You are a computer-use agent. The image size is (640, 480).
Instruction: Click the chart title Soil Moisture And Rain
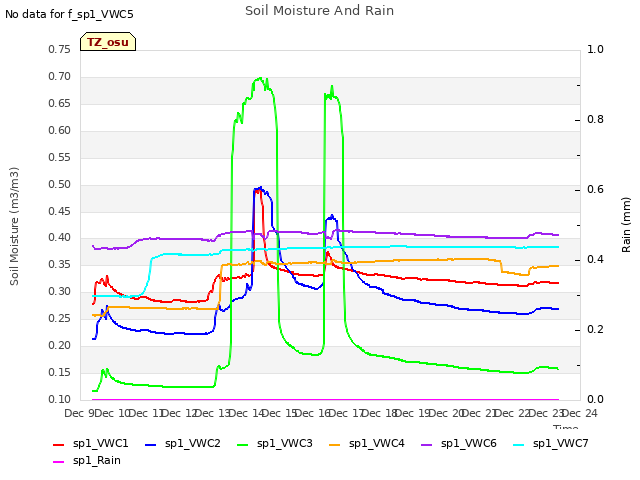(x=320, y=11)
